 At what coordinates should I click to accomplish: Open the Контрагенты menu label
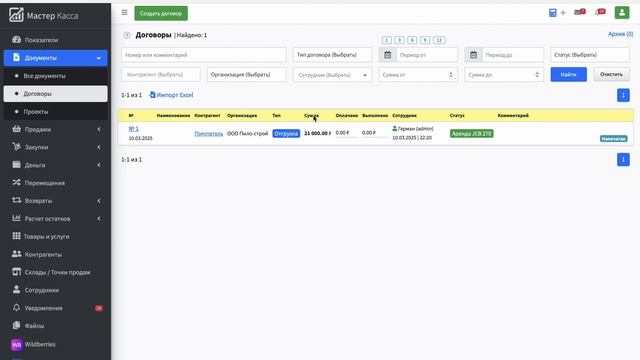point(43,254)
